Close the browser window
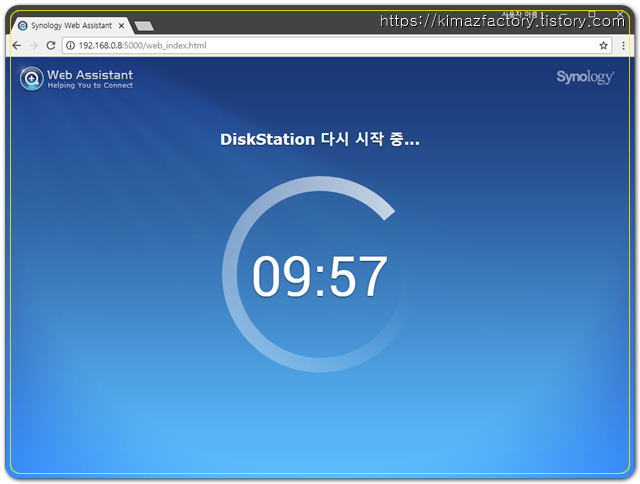 620,14
